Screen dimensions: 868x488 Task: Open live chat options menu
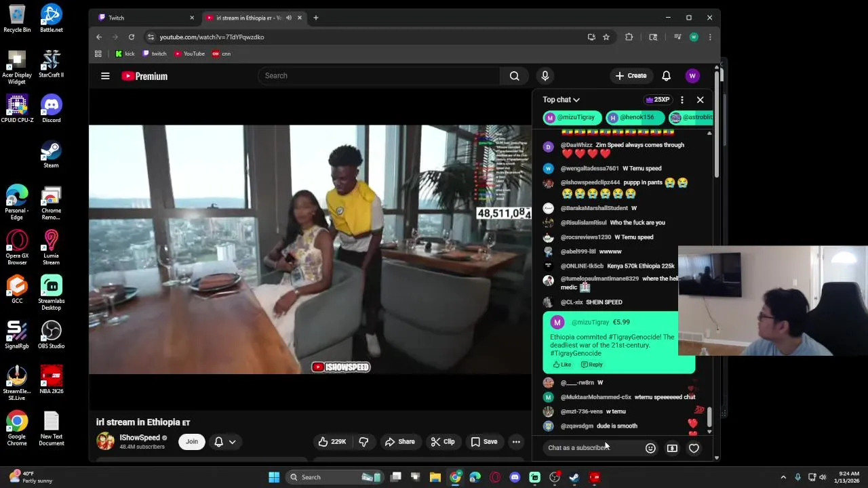point(682,100)
